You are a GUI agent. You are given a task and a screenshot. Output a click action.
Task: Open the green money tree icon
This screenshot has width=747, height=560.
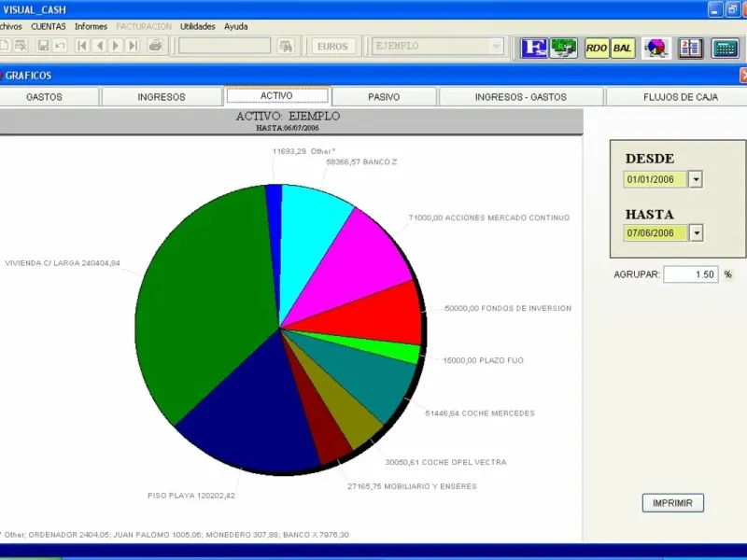(564, 48)
